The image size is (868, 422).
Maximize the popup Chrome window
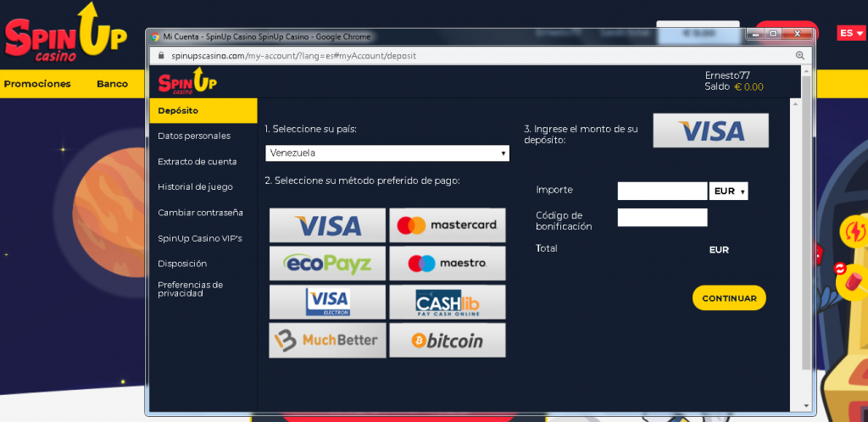point(773,34)
